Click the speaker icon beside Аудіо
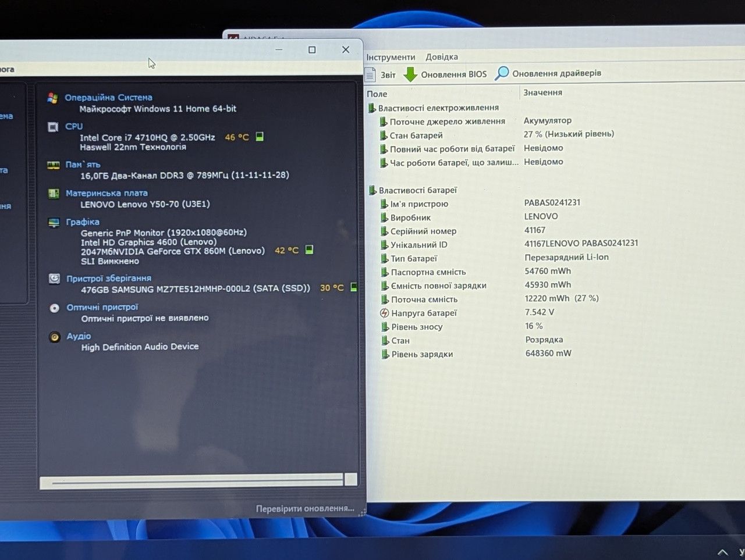Screen dimensions: 745x560 (55, 337)
